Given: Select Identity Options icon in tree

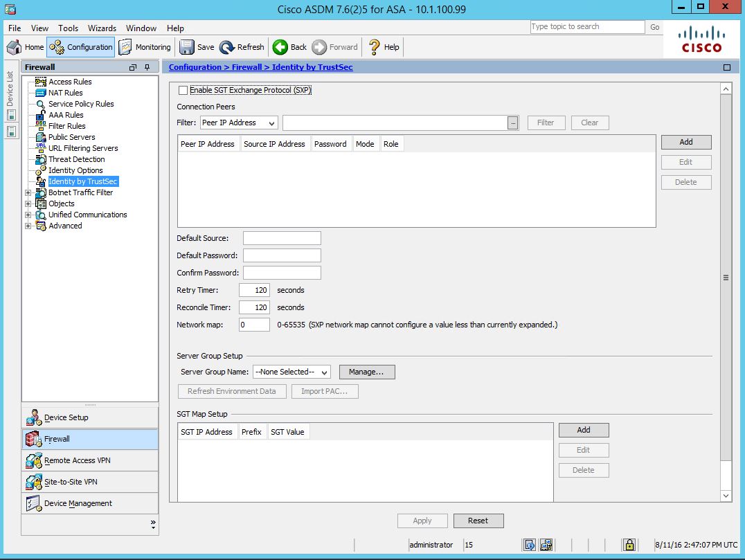Looking at the screenshot, I should click(x=41, y=170).
